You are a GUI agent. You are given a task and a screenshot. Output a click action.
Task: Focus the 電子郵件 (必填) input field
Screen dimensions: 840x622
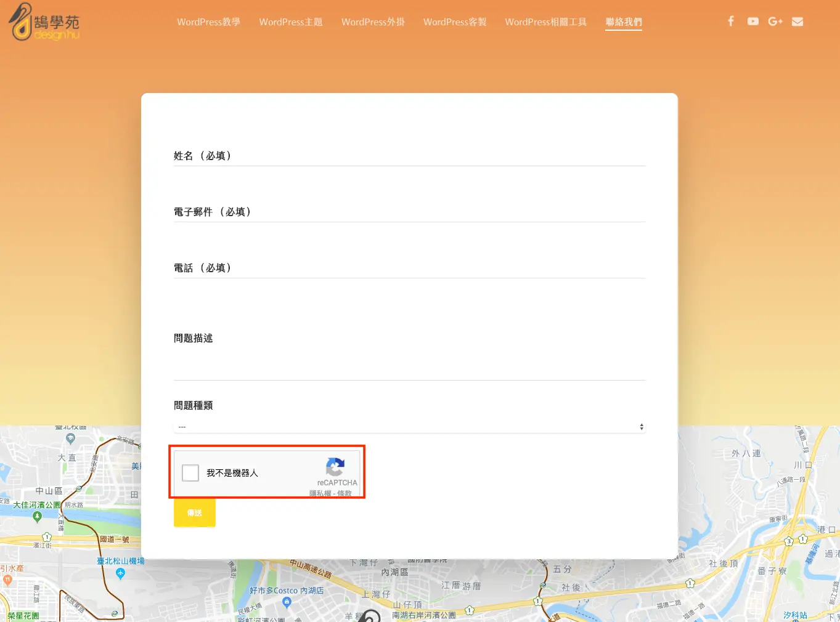(409, 212)
